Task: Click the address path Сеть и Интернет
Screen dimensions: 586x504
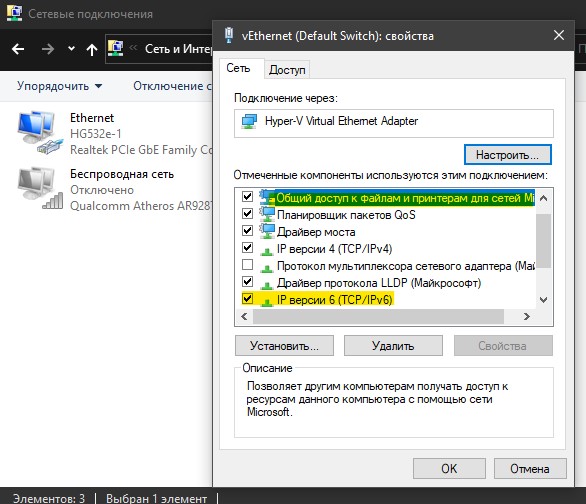Action: pyautogui.click(x=179, y=49)
